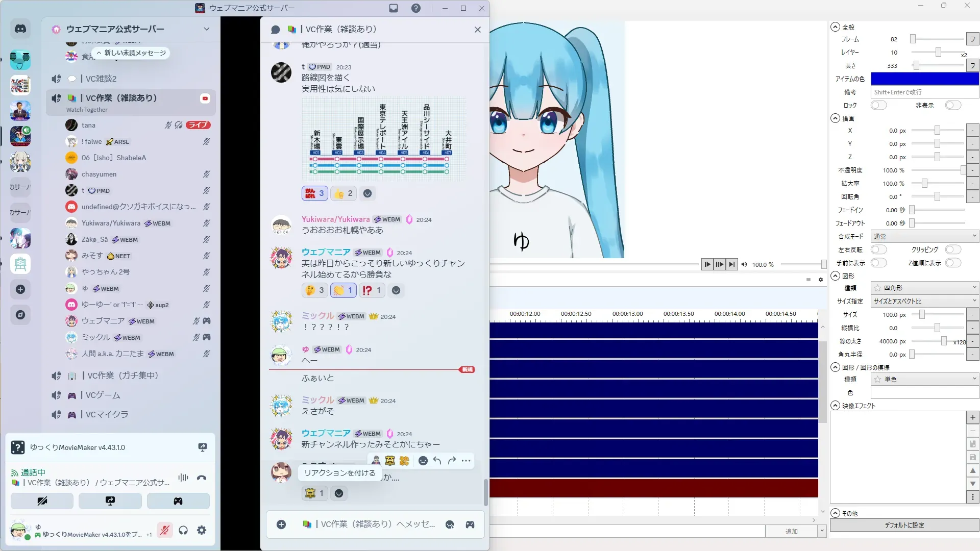This screenshot has height=551, width=980.
Task: Open Discord user settings gear
Action: 202,530
